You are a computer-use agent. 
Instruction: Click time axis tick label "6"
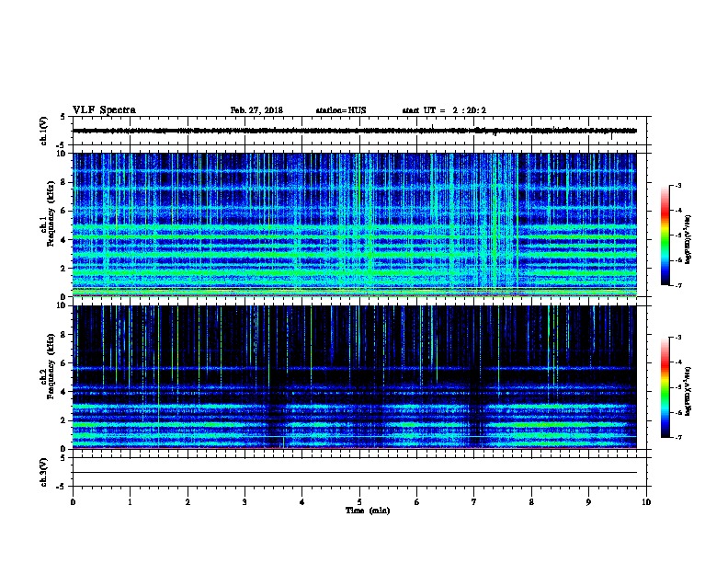coord(417,502)
